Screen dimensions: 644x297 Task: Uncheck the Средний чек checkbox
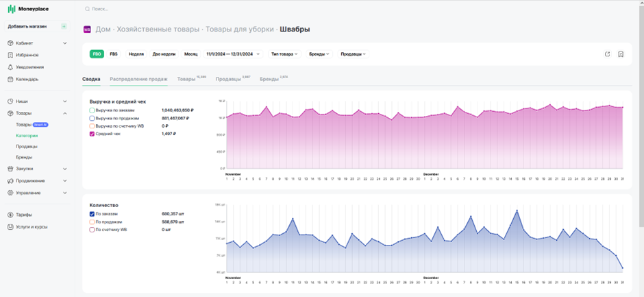[x=92, y=134]
